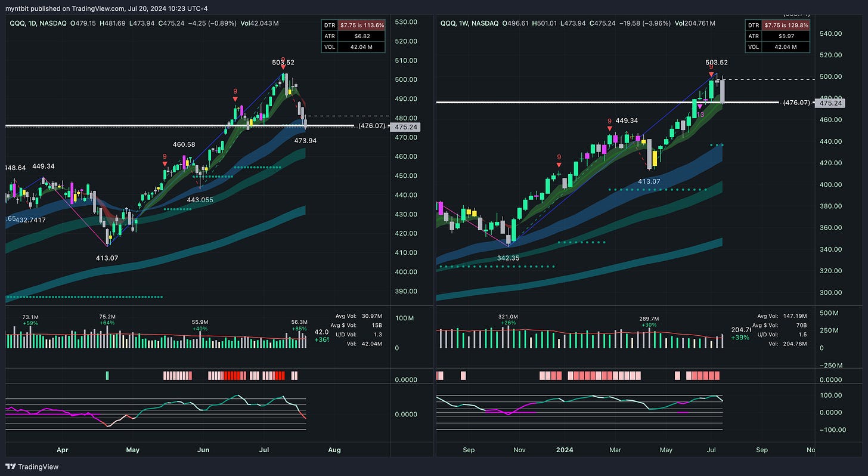This screenshot has width=868, height=476.
Task: Click the Avg Vol 30.97M value
Action: pos(373,316)
